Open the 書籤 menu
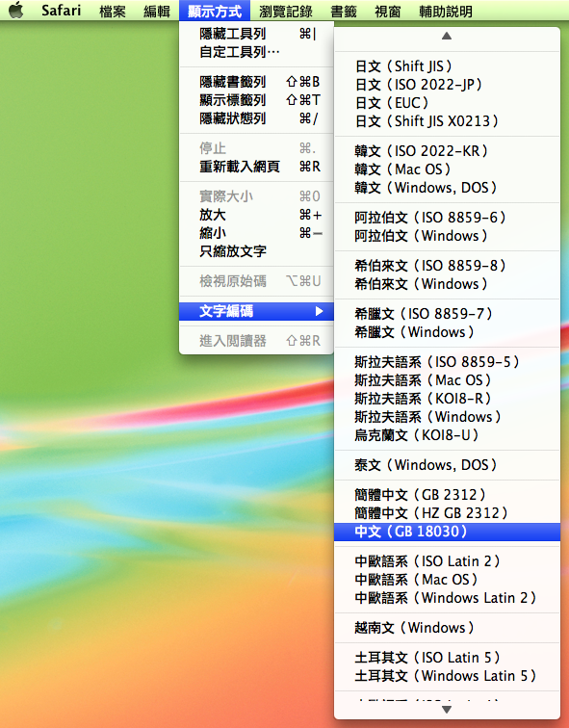Screen dimensions: 569x728 [x=344, y=11]
